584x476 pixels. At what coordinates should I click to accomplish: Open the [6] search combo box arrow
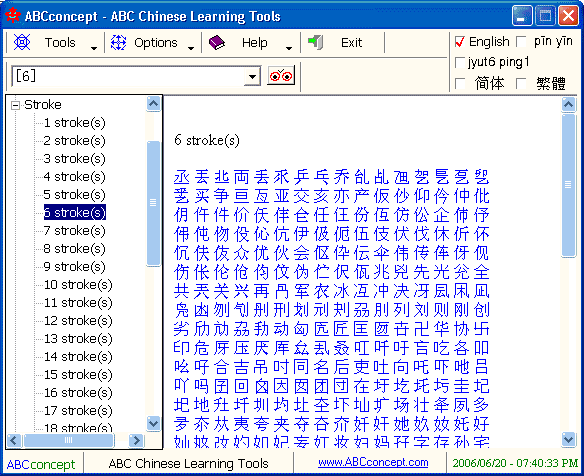(253, 77)
